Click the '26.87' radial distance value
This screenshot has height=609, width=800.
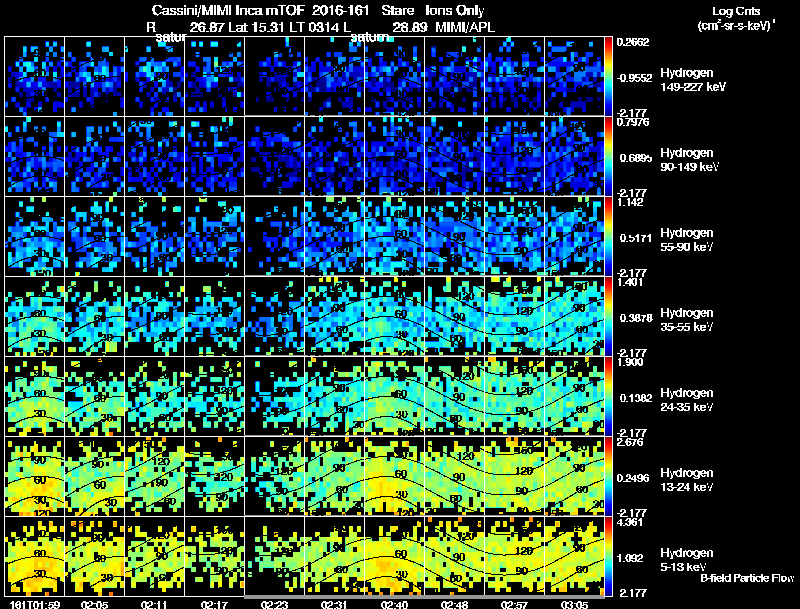(207, 27)
